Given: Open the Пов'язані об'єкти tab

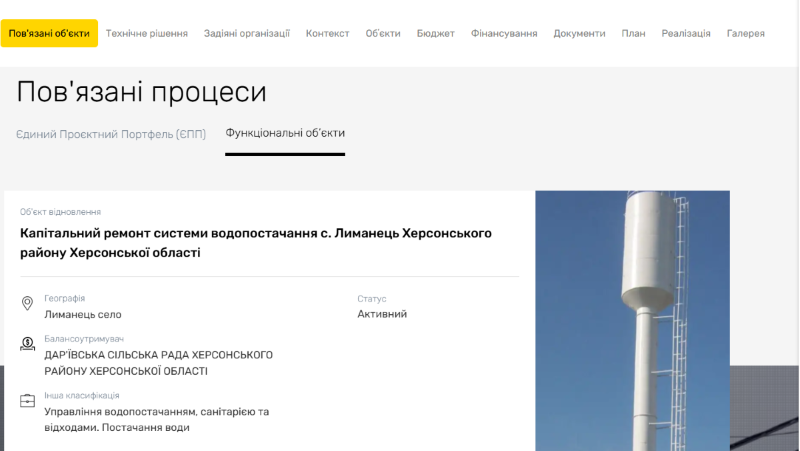Looking at the screenshot, I should tap(49, 33).
